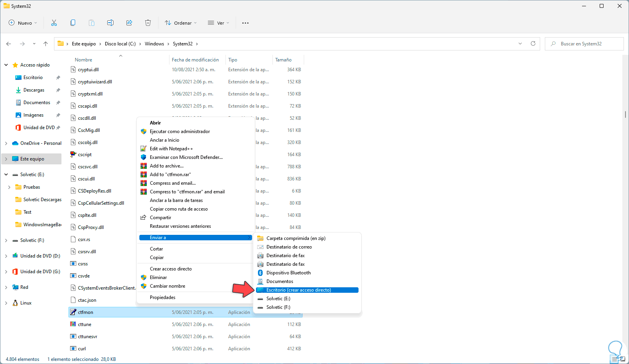The image size is (629, 364).
Task: Click the Delete trash icon in toolbar
Action: coord(148,23)
